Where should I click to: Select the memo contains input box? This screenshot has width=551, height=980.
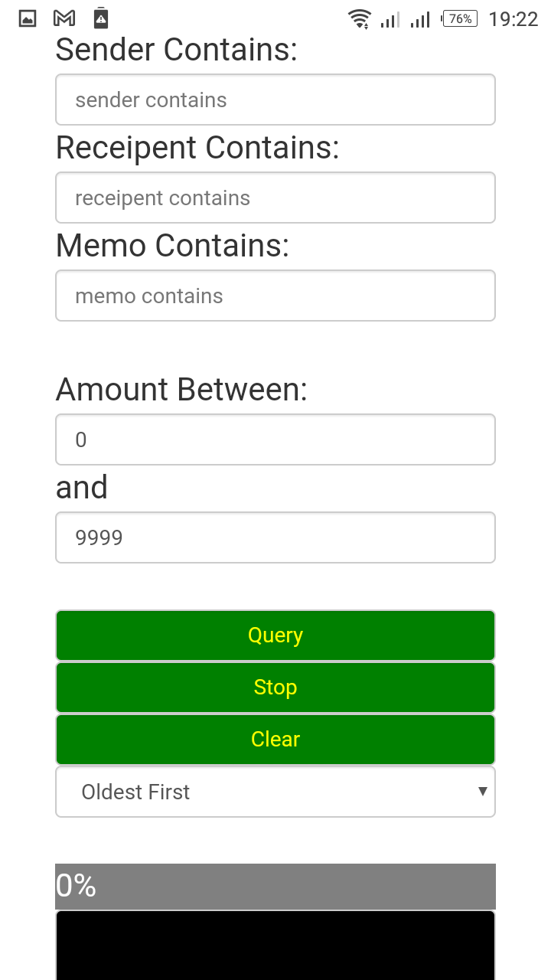pyautogui.click(x=275, y=296)
